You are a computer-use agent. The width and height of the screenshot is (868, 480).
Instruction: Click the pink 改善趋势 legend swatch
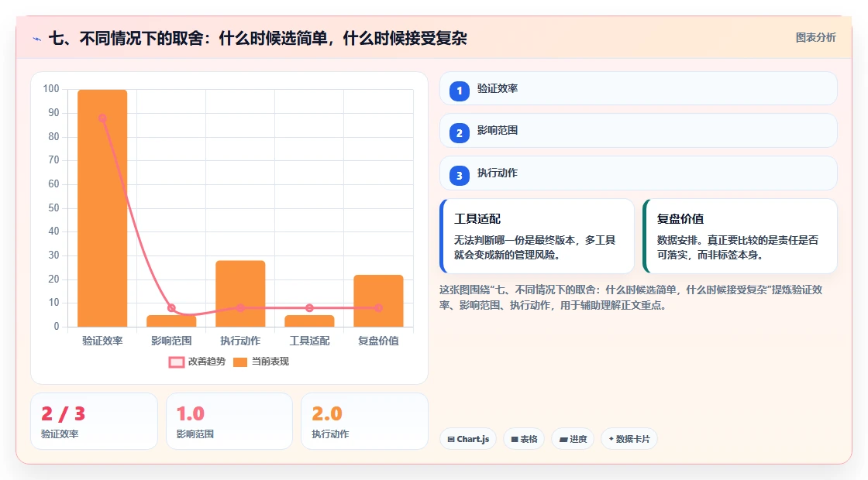coord(177,362)
